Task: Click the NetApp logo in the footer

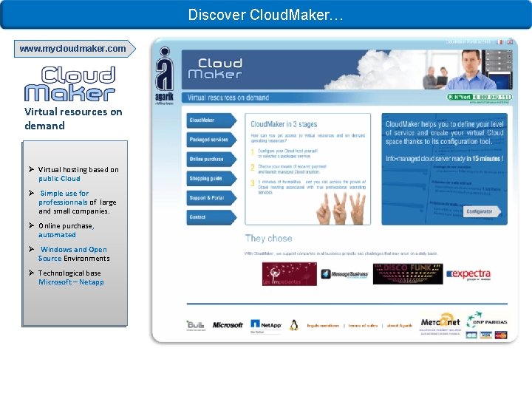Action: pyautogui.click(x=266, y=326)
